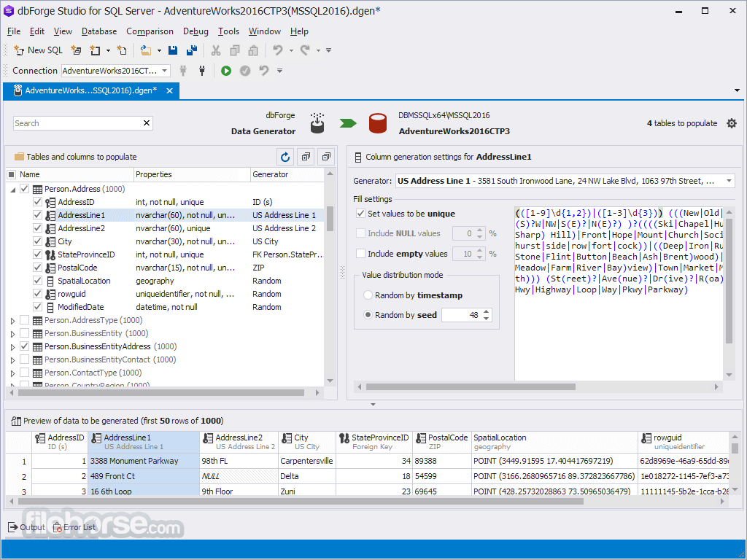
Task: Click the Disconnect plug icon
Action: (183, 71)
